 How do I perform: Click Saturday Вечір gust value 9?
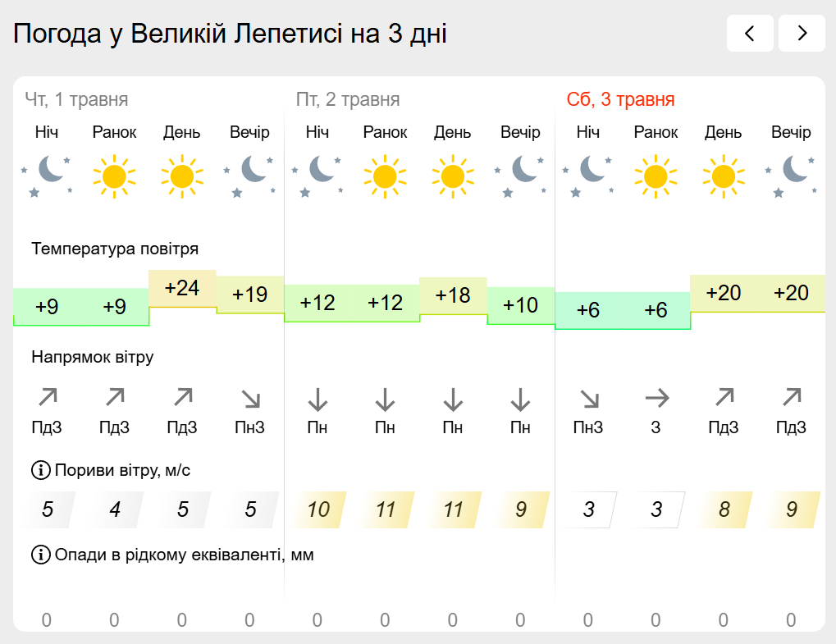(792, 509)
